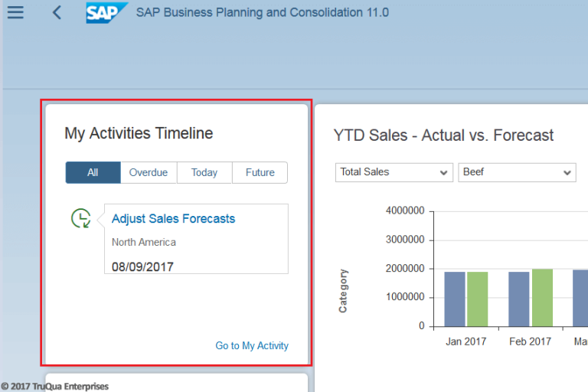The height and width of the screenshot is (392, 588).
Task: Click the My Activities Timeline heading
Action: [x=139, y=133]
